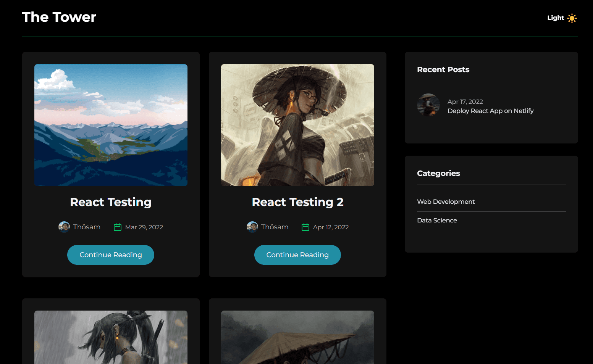Open the mountain landscape thumbnail
This screenshot has width=593, height=364.
coord(111,125)
